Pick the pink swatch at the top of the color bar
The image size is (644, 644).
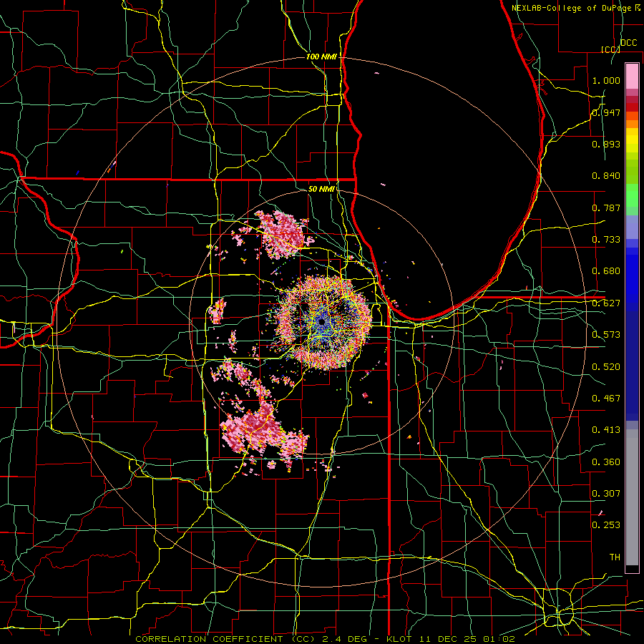tap(632, 76)
